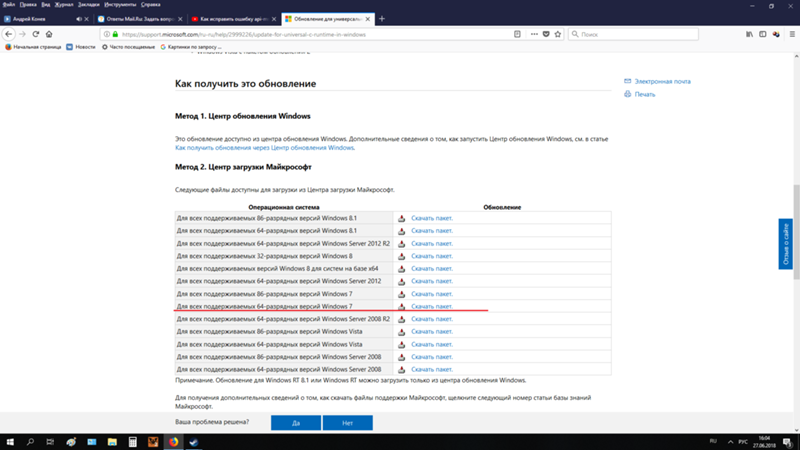The width and height of the screenshot is (800, 450).
Task: Open the Часто посещаемые bookmark folder
Action: 128,47
